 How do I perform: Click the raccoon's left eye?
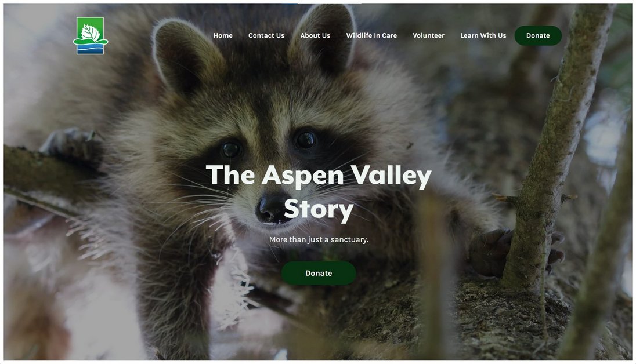point(231,150)
